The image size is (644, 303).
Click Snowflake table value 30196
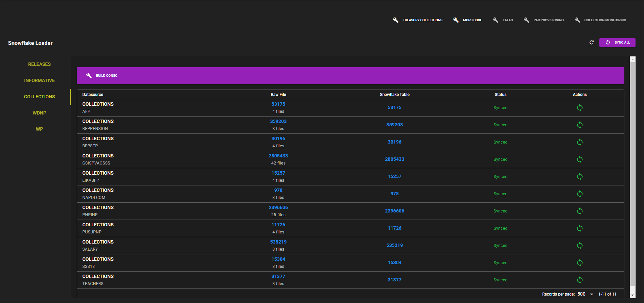tap(395, 142)
